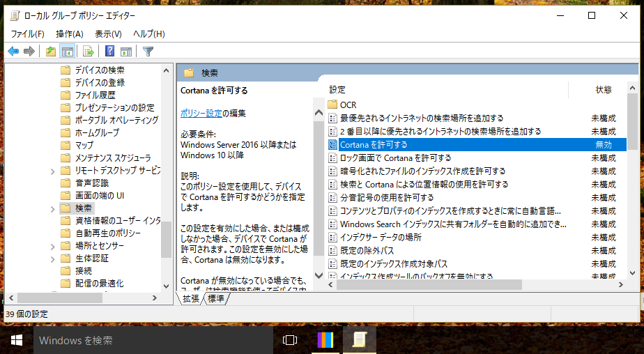
Task: Toggle the show/hide action pane icon
Action: click(126, 52)
